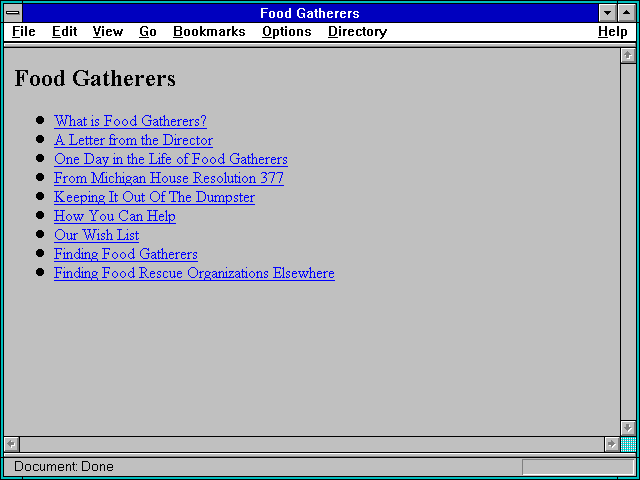The width and height of the screenshot is (640, 480).
Task: Click the minimize arrow in title bar
Action: (x=607, y=13)
